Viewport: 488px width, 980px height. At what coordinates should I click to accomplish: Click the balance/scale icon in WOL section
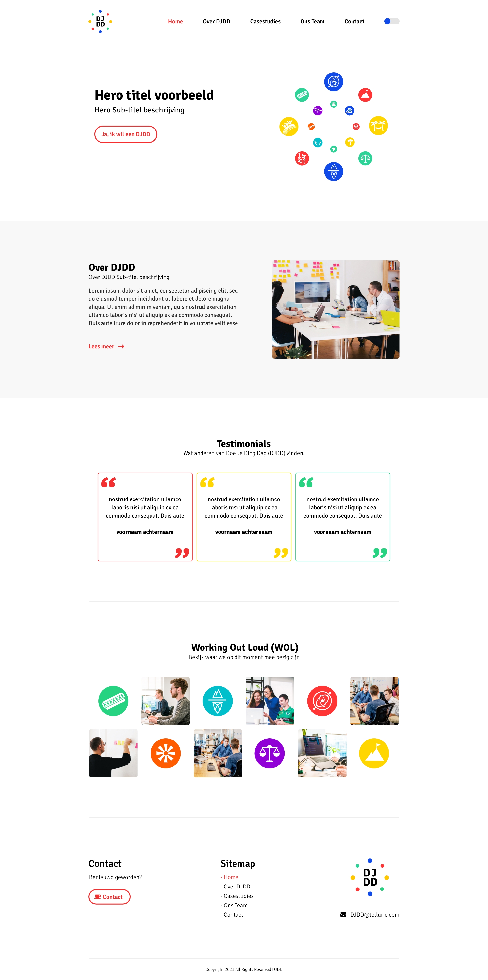(x=269, y=753)
